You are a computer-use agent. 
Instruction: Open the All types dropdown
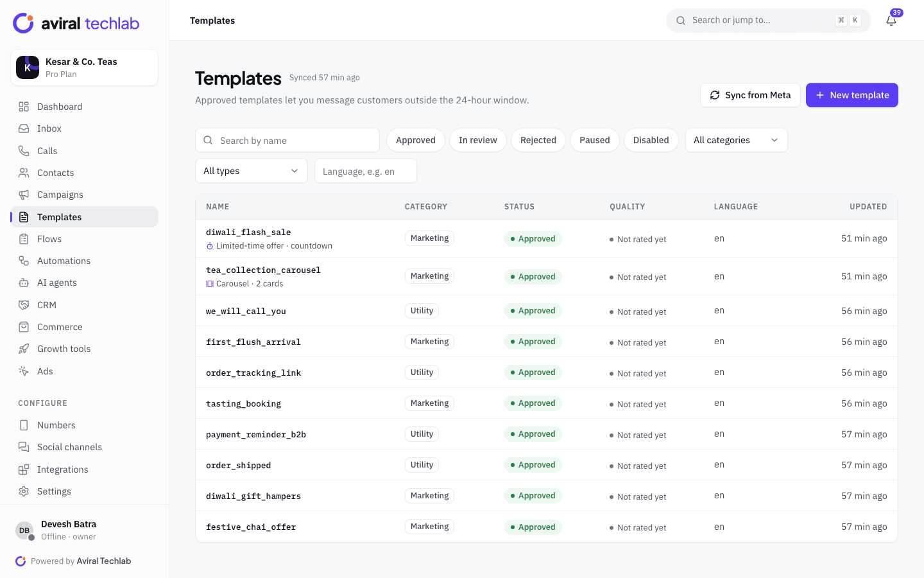(252, 171)
